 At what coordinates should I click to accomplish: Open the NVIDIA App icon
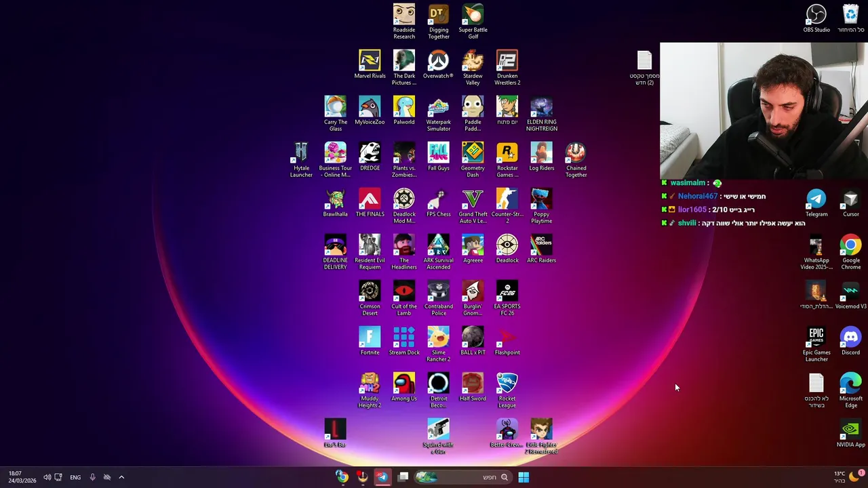click(850, 433)
